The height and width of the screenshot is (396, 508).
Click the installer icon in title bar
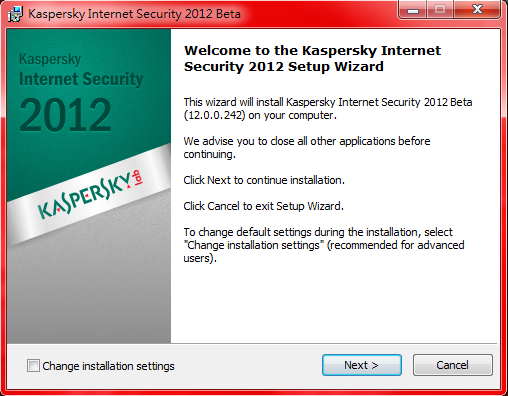[x=15, y=14]
